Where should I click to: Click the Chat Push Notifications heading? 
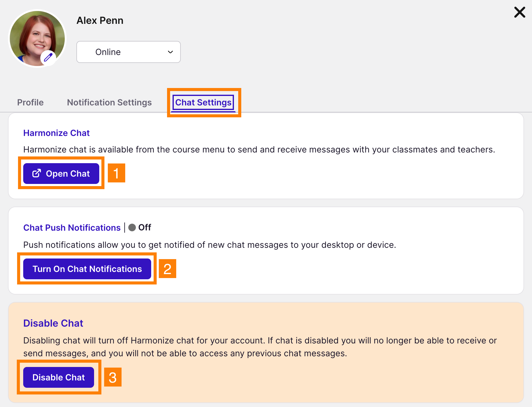(72, 228)
